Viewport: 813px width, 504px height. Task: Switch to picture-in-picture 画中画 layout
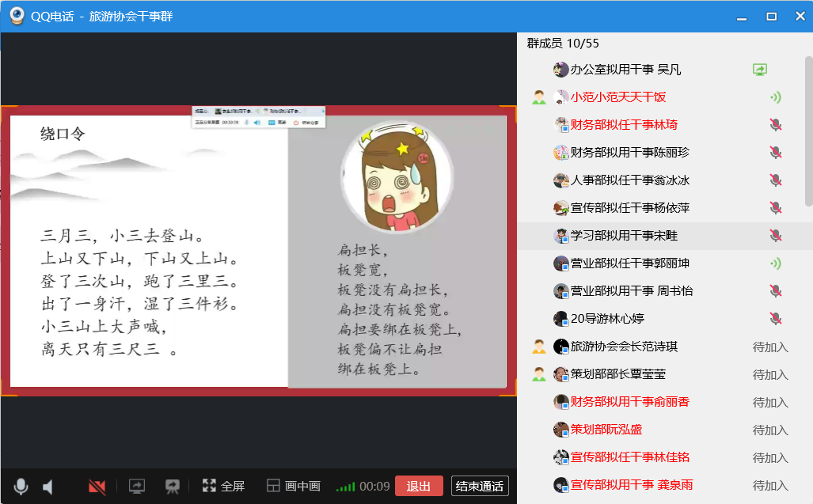[293, 486]
